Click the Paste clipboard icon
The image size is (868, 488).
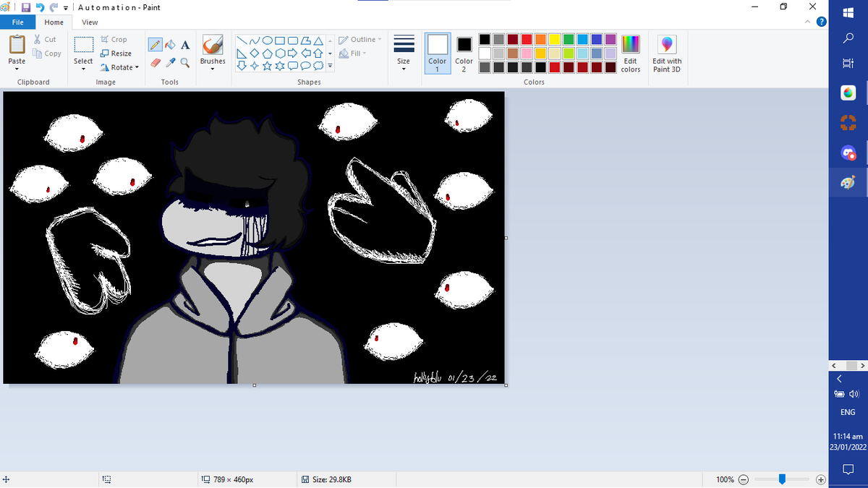(x=17, y=45)
